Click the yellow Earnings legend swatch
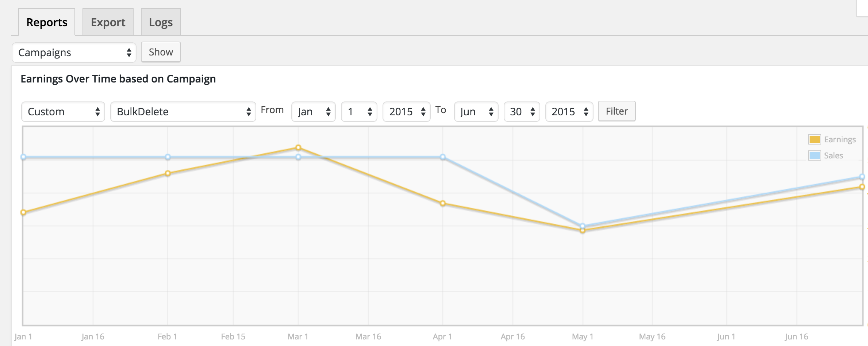 814,139
